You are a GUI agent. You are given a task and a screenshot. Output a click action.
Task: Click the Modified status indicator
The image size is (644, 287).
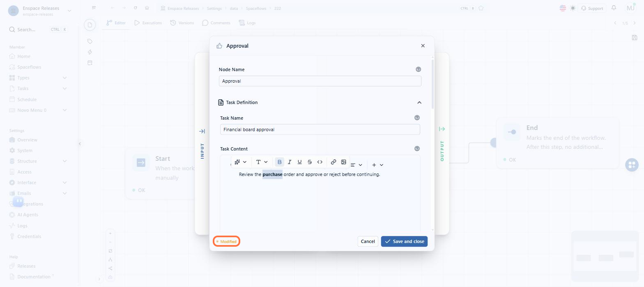click(226, 241)
